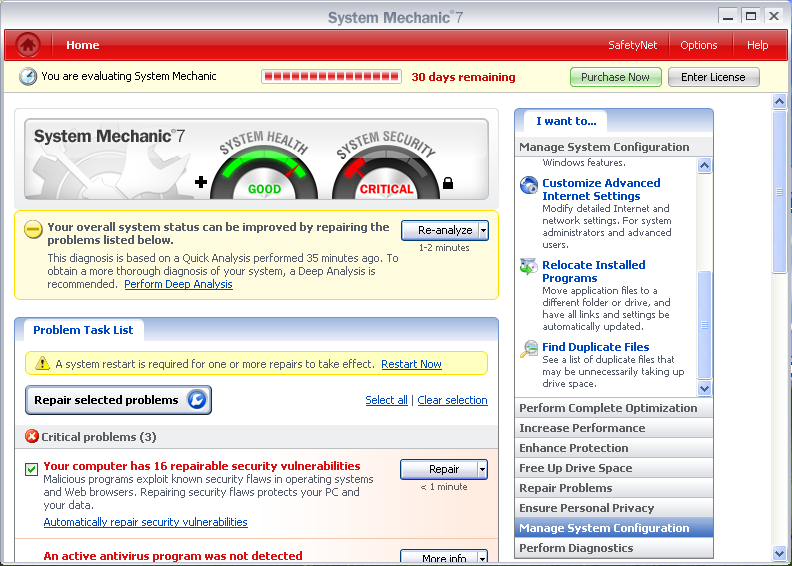Viewport: 792px width, 566px height.
Task: Open the More info dropdown arrow
Action: click(x=482, y=557)
